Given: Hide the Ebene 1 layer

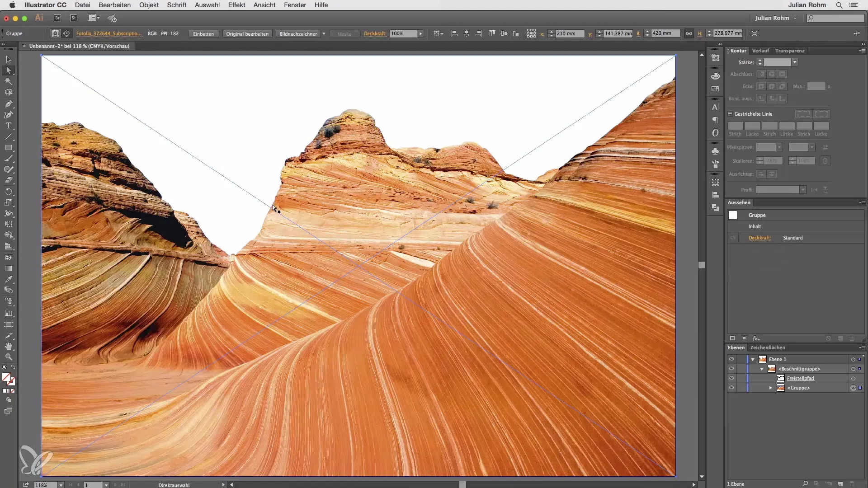Looking at the screenshot, I should [731, 359].
